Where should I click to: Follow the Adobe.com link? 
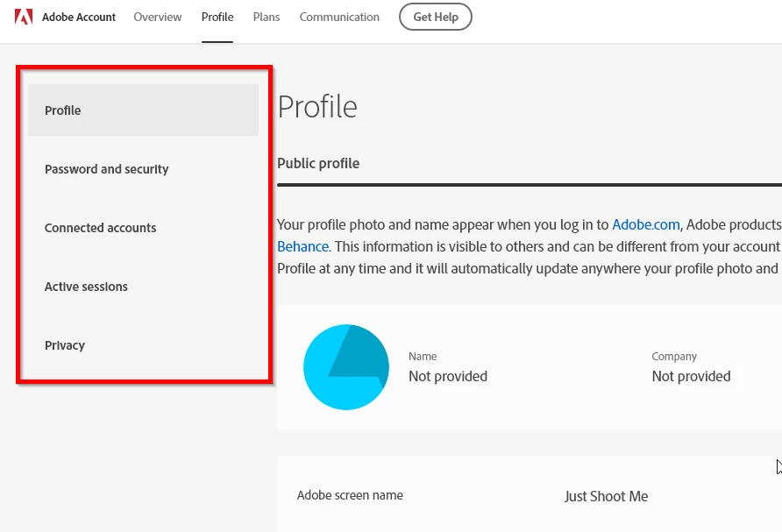point(646,224)
